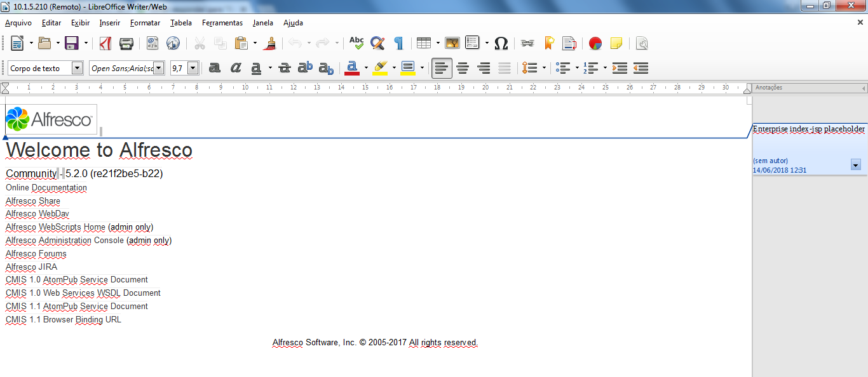Insert a bookmark with the bookmark icon

[x=549, y=43]
